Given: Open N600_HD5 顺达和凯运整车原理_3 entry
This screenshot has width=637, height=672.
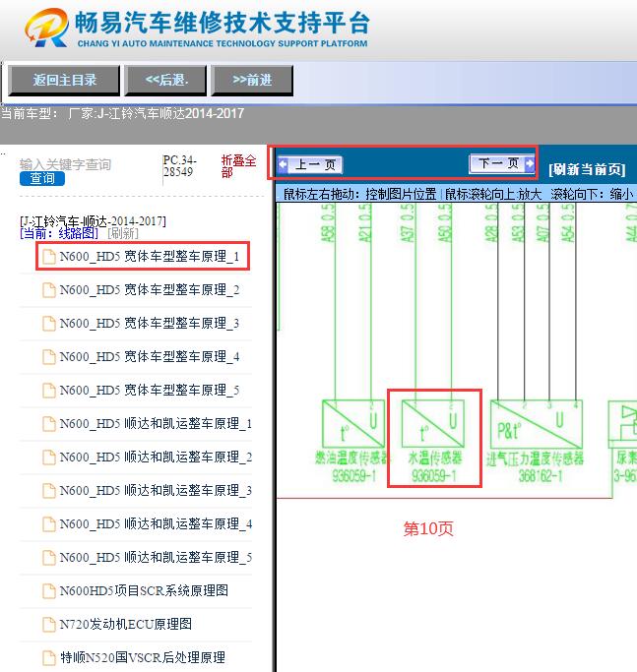Looking at the screenshot, I should (x=156, y=490).
